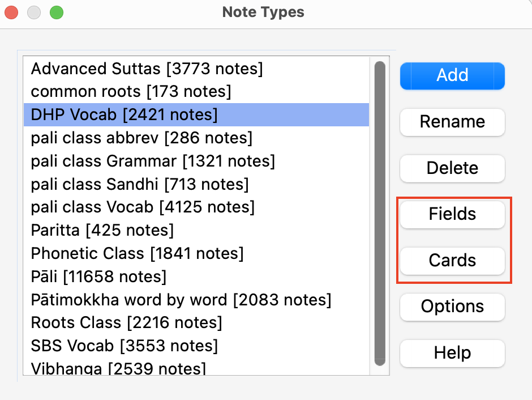Select the Advanced Suttas note type
The image size is (532, 400).
pos(147,69)
